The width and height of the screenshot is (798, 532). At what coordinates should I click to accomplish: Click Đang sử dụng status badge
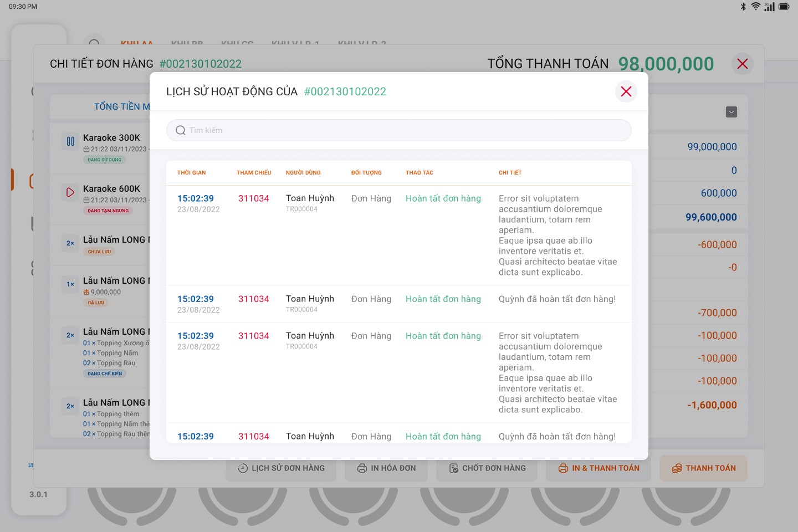coord(105,160)
